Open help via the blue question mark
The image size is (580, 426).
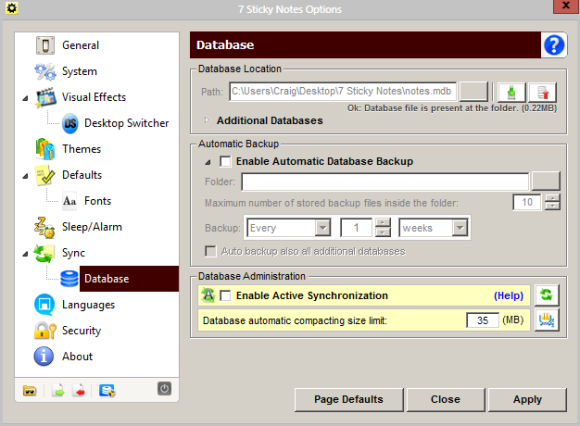click(554, 45)
